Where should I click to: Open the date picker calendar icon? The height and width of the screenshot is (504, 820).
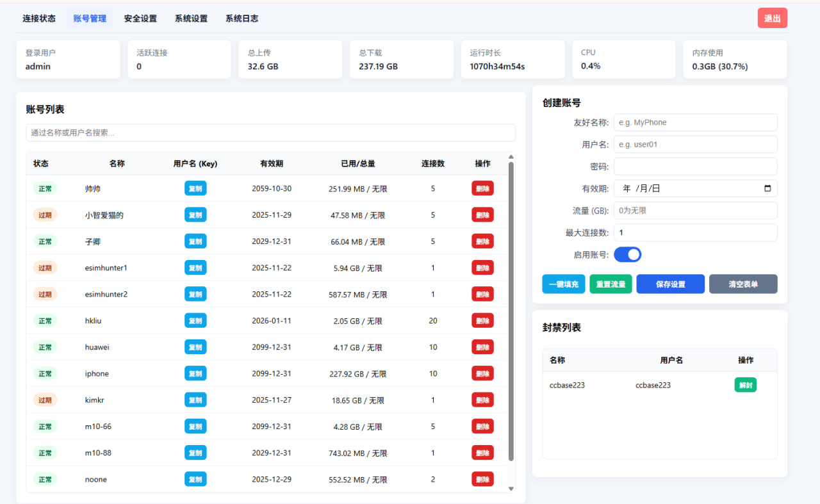[x=767, y=188]
